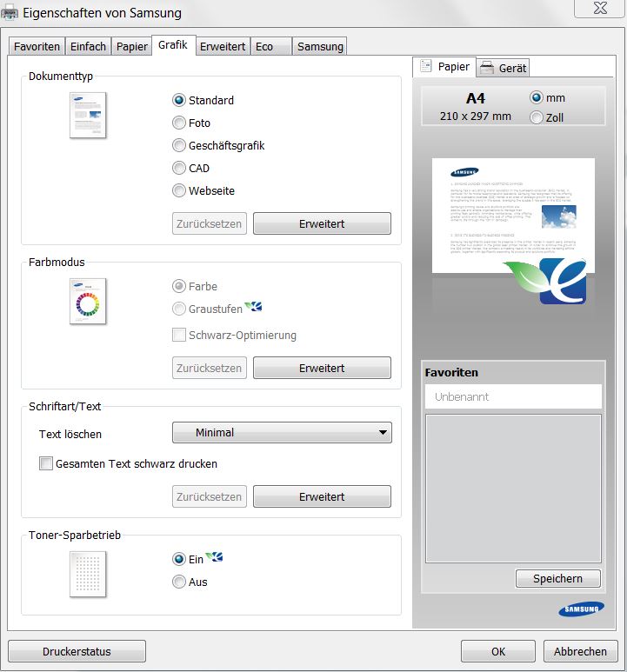Click the A4 page preview image
This screenshot has height=672, width=627.
[513, 216]
